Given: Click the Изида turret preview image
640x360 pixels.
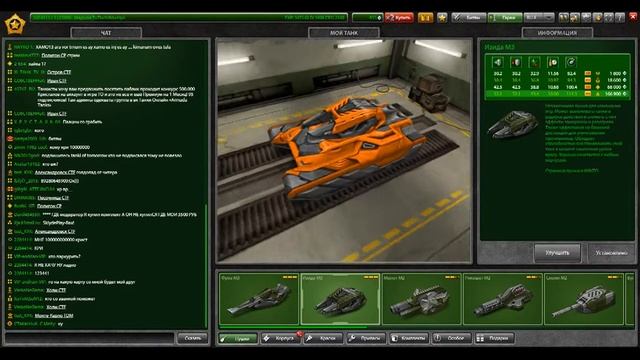Looking at the screenshot, I should pos(513,124).
